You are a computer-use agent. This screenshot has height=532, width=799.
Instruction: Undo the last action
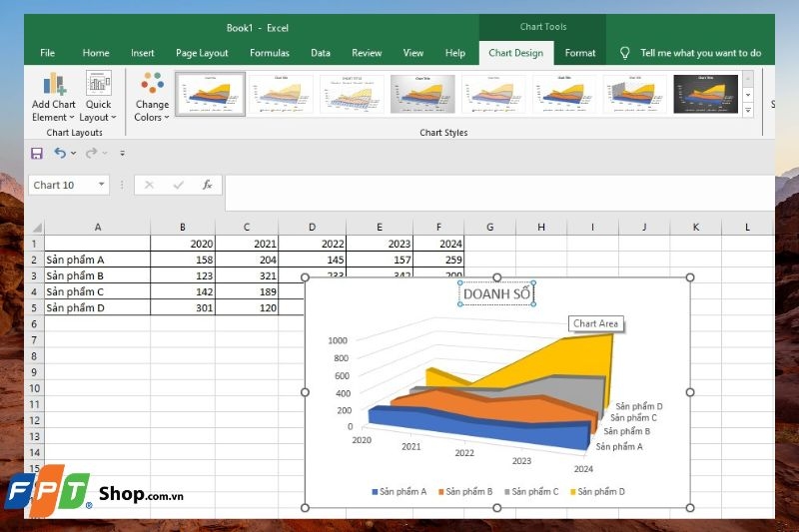tap(60, 153)
